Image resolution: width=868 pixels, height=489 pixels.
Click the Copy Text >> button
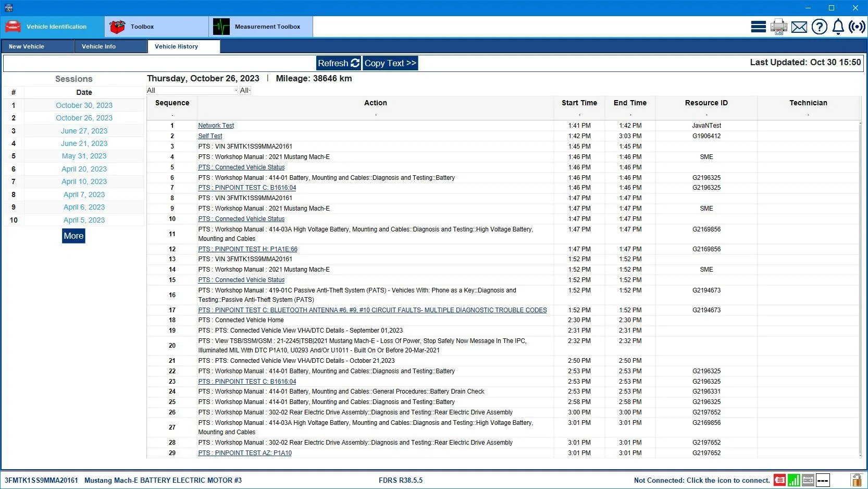(x=390, y=63)
